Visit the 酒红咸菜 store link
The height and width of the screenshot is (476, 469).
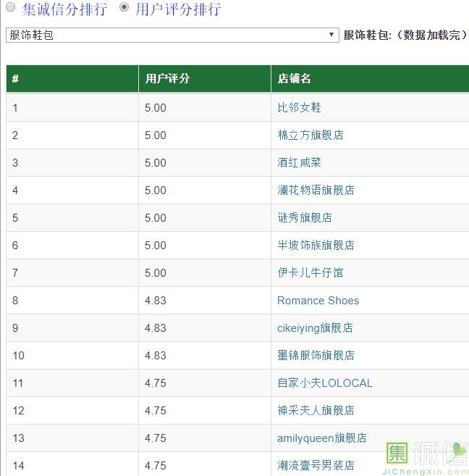(299, 162)
